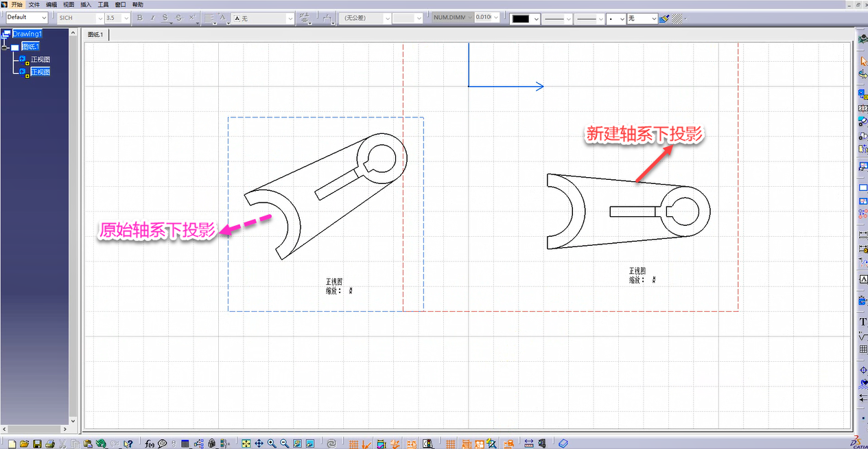The width and height of the screenshot is (868, 449).
Task: Click the New document icon
Action: (x=12, y=444)
